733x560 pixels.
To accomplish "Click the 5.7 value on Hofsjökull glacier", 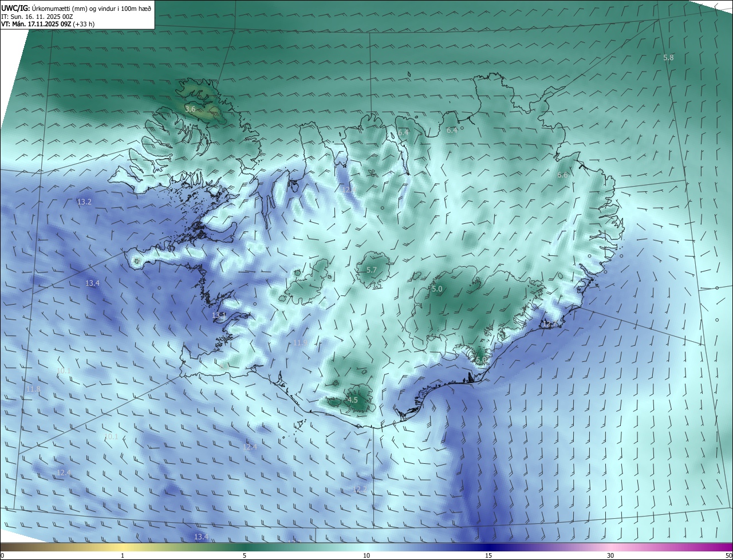I will [x=371, y=270].
